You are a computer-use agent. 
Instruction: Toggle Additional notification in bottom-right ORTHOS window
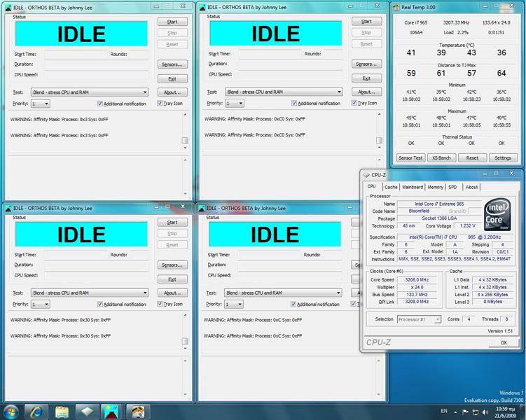click(x=293, y=304)
